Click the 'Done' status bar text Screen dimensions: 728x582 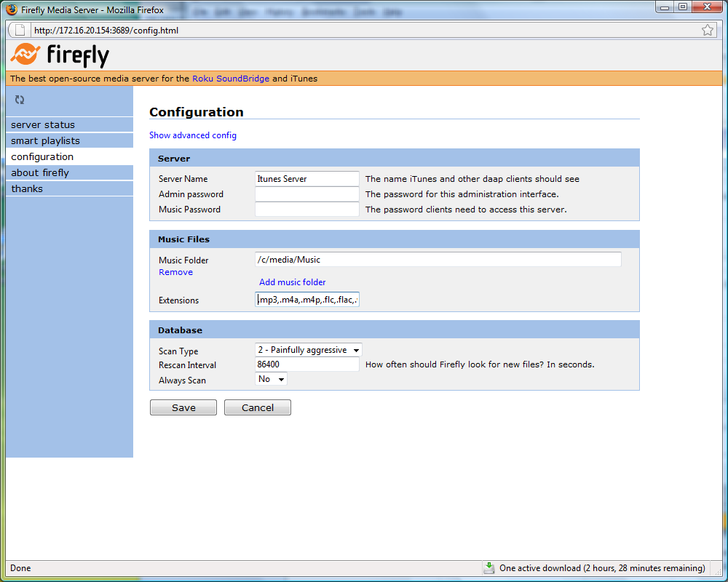pos(20,568)
